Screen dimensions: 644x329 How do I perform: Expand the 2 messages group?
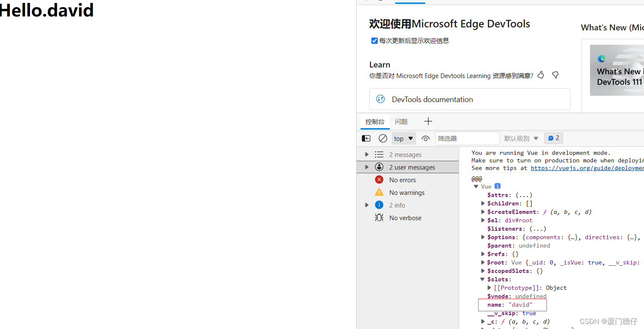pos(366,154)
